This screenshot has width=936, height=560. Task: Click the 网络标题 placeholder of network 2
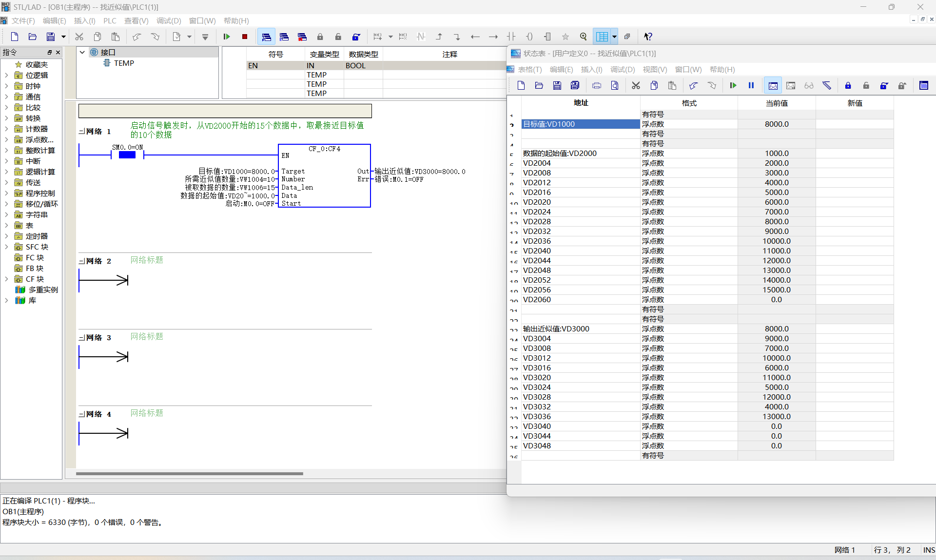pos(147,260)
